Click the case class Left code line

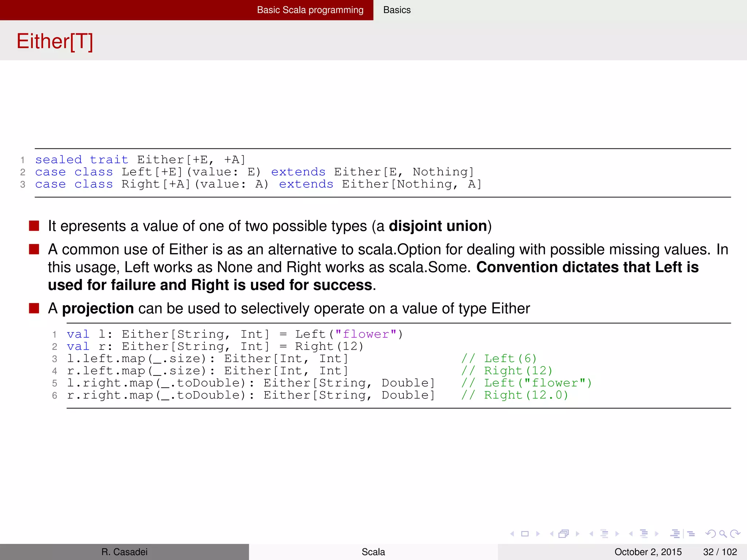255,172
